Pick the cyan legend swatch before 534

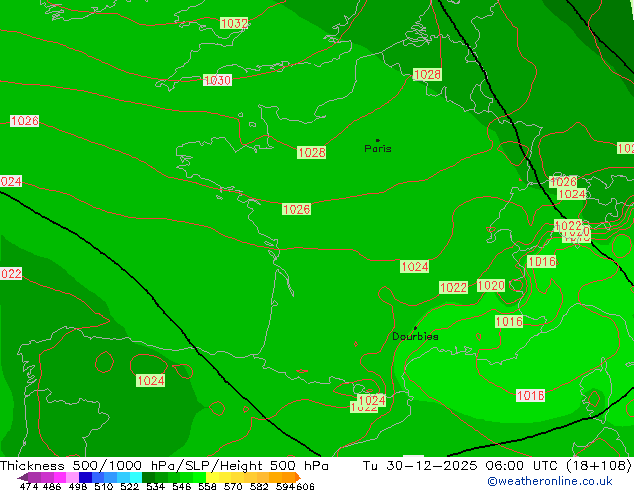[x=136, y=477]
